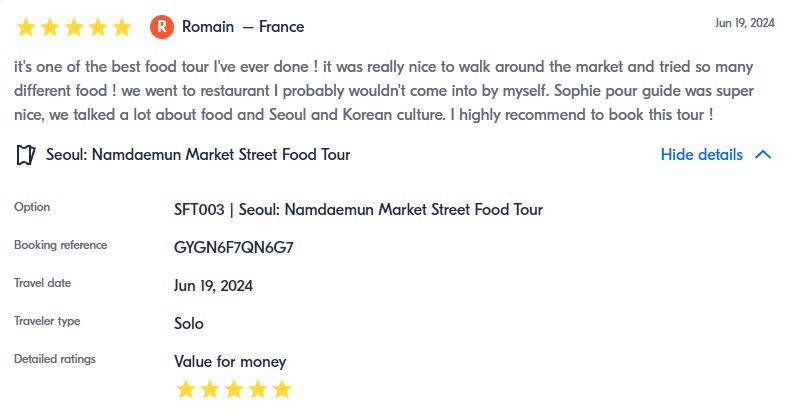Screen dimensions: 787x413
Task: Click first star under Value for money
Action: click(185, 389)
